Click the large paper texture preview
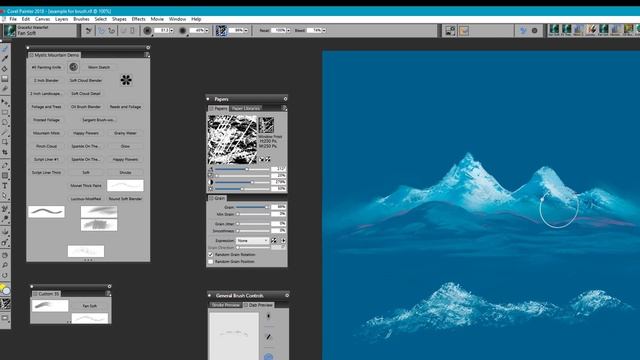Screen dimensions: 640x360 (233, 140)
